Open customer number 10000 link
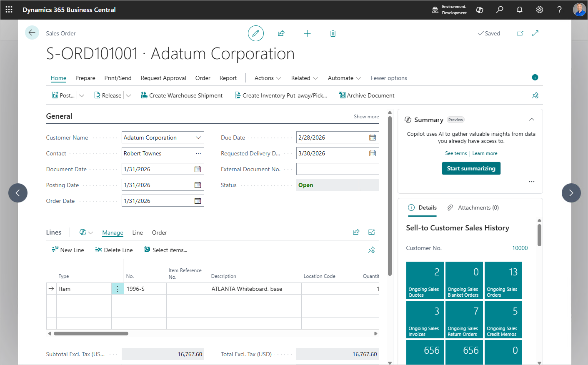The height and width of the screenshot is (365, 588). [520, 248]
